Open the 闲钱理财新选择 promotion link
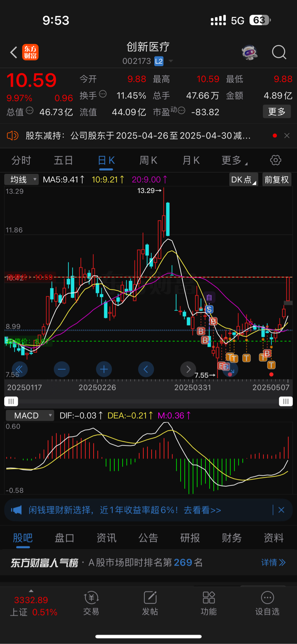Image resolution: width=297 pixels, height=644 pixels. [125, 510]
